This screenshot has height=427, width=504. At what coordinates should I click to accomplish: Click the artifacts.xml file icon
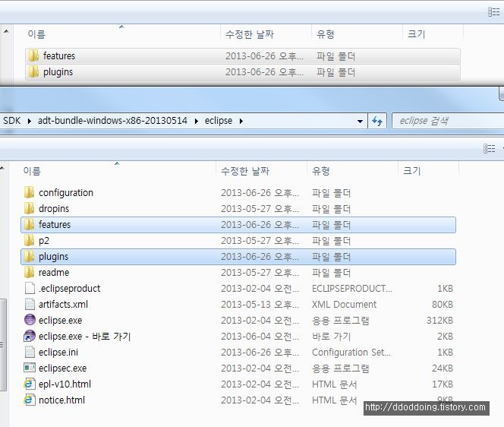coord(30,304)
